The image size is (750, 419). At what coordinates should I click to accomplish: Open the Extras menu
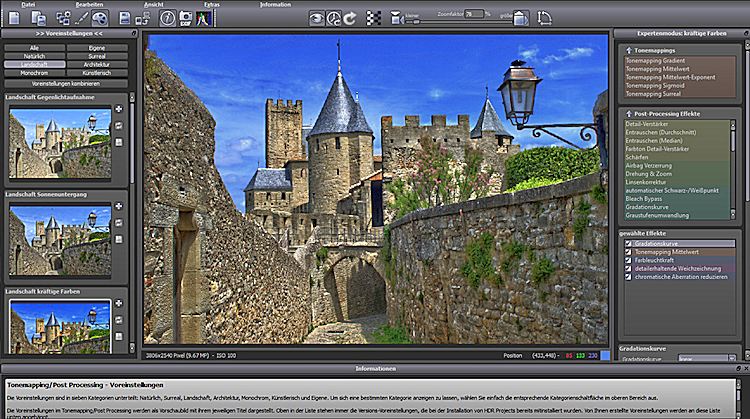(212, 4)
